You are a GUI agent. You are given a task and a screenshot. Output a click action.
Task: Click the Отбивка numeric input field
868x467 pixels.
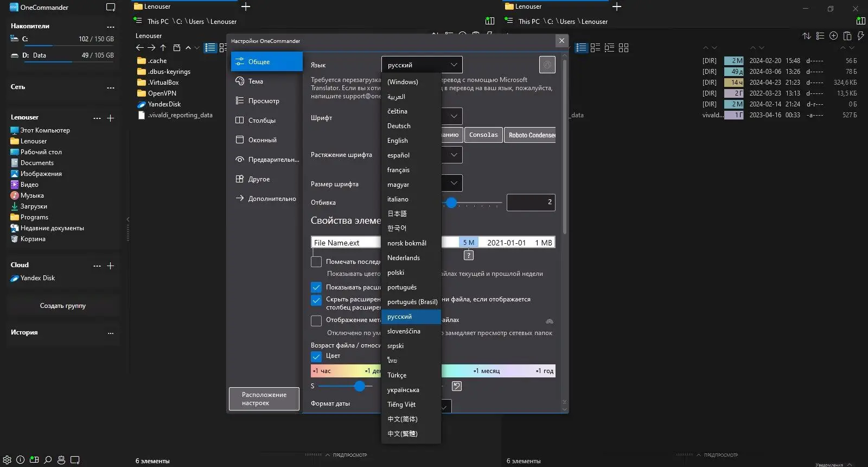click(x=531, y=202)
